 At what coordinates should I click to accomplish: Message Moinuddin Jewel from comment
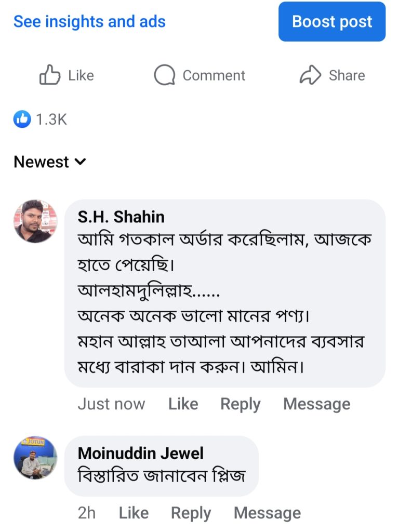coord(267,513)
